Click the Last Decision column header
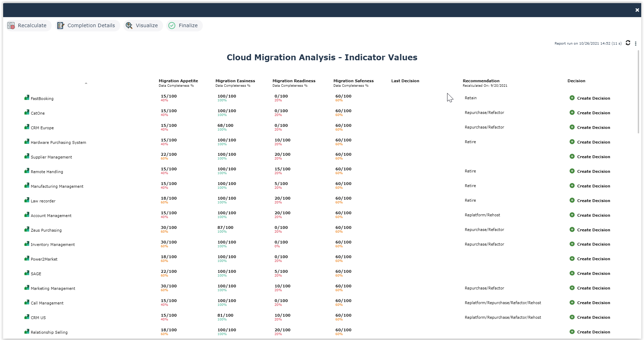 pos(405,81)
